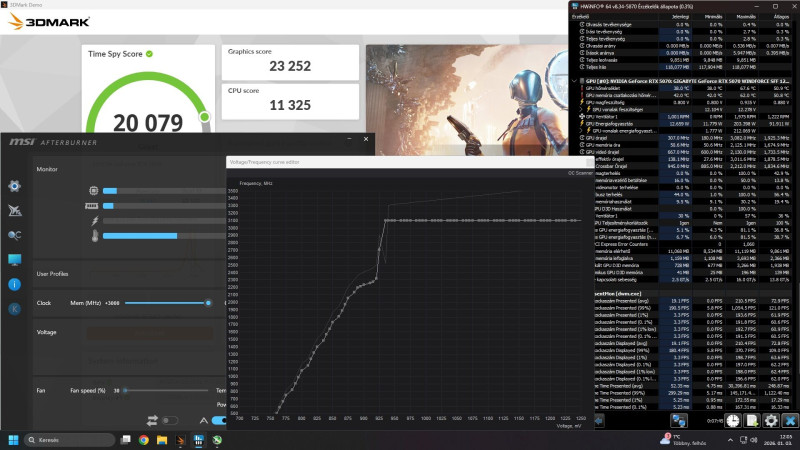Click the 3DMark logo
The width and height of the screenshot is (800, 450).
49,22
